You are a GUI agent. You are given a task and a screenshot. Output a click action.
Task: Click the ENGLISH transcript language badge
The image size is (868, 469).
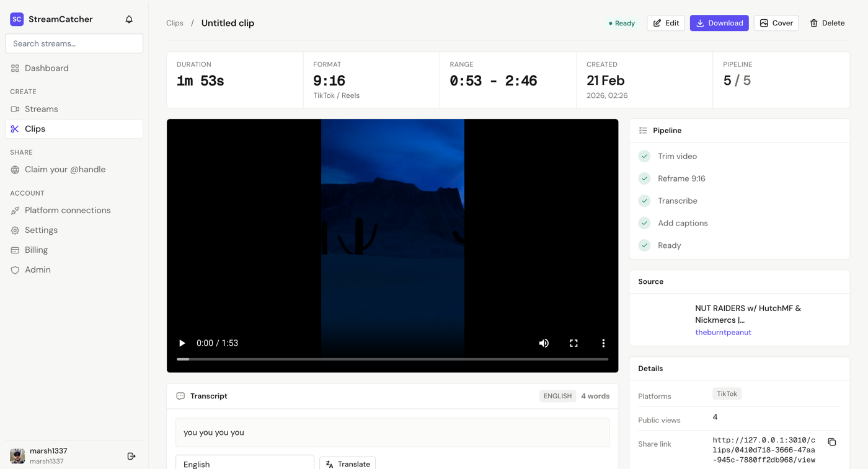(557, 396)
